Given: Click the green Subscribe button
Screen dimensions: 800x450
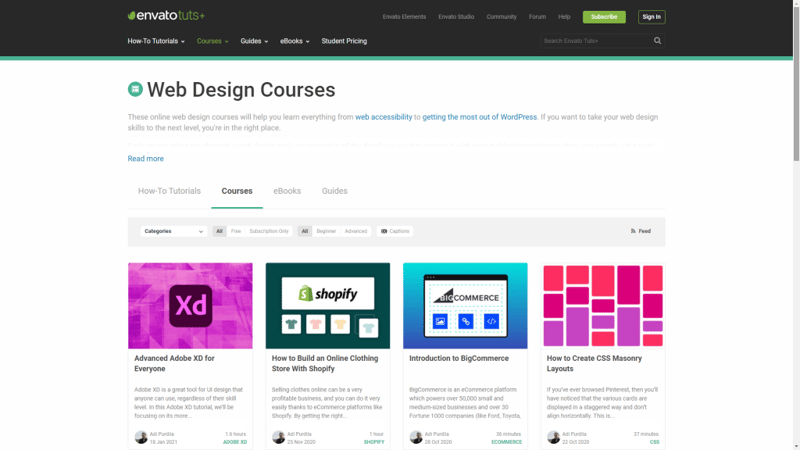Looking at the screenshot, I should (604, 17).
